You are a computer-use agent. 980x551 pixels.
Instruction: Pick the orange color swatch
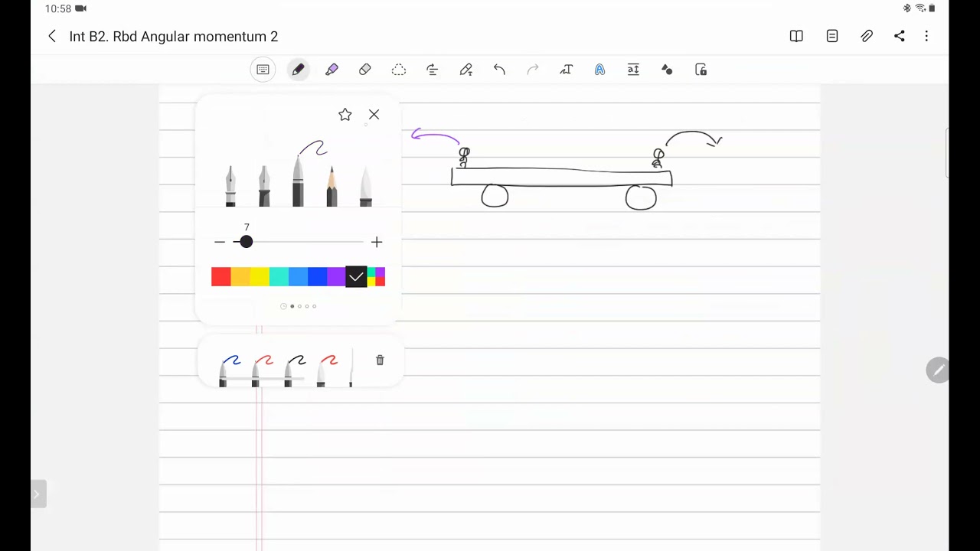240,277
